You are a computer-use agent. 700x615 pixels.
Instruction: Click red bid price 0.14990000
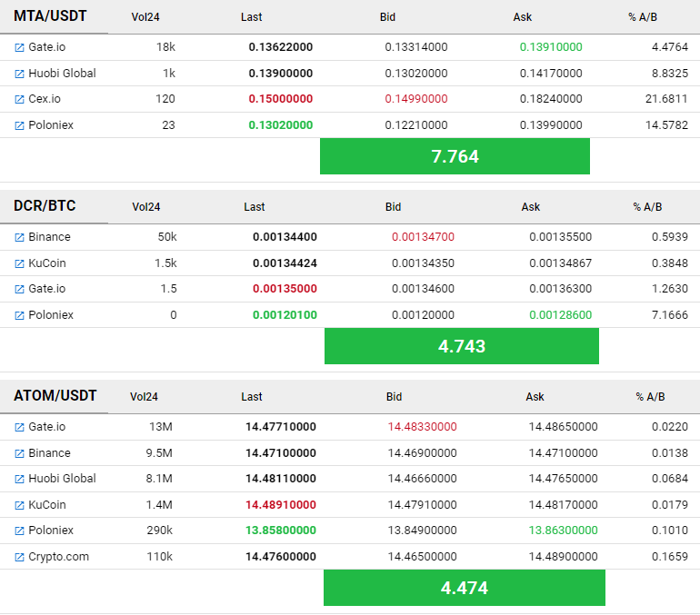416,98
